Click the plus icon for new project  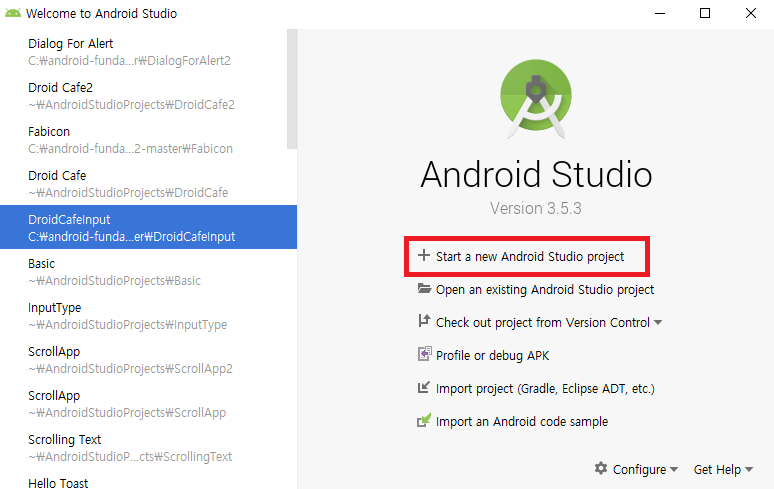point(424,256)
